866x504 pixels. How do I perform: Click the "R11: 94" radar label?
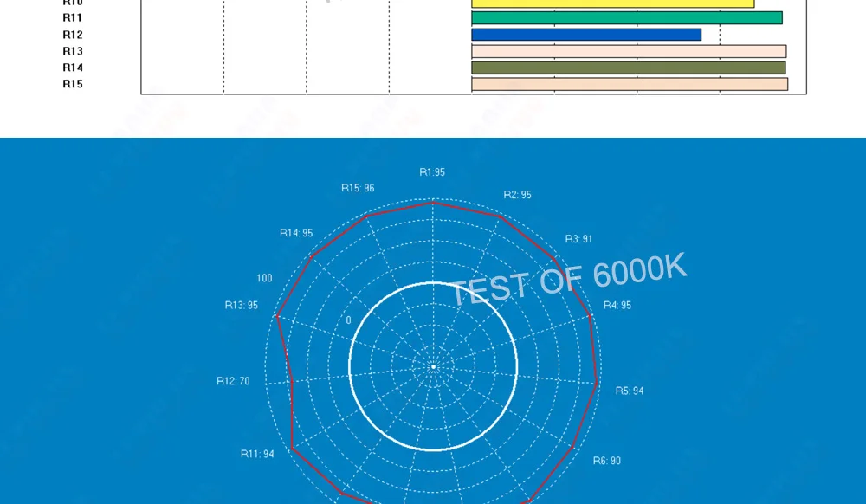coord(257,454)
